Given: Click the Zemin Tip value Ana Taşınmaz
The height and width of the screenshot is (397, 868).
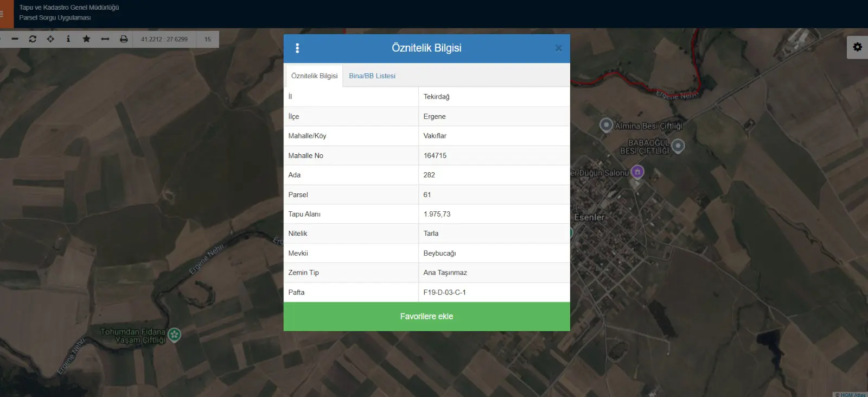Looking at the screenshot, I should 445,273.
